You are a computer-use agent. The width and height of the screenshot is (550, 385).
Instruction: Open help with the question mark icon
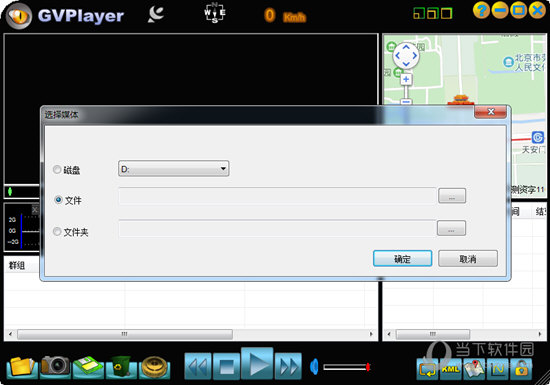[481, 10]
